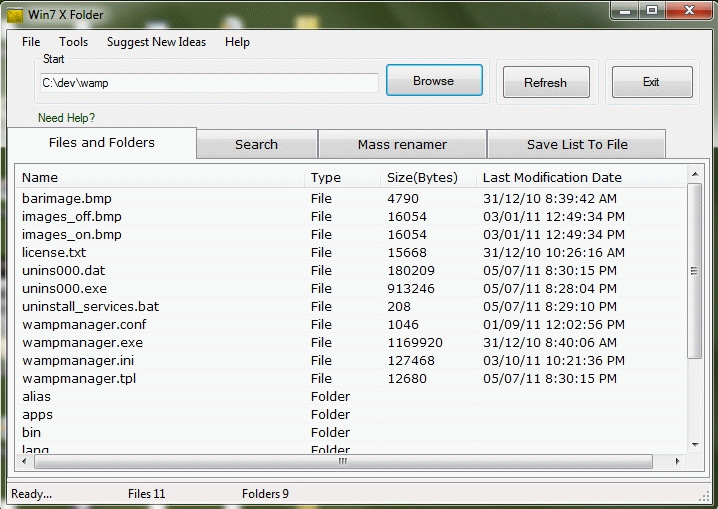Select the wampmanager.conf file row
The width and height of the screenshot is (718, 509).
tap(351, 325)
